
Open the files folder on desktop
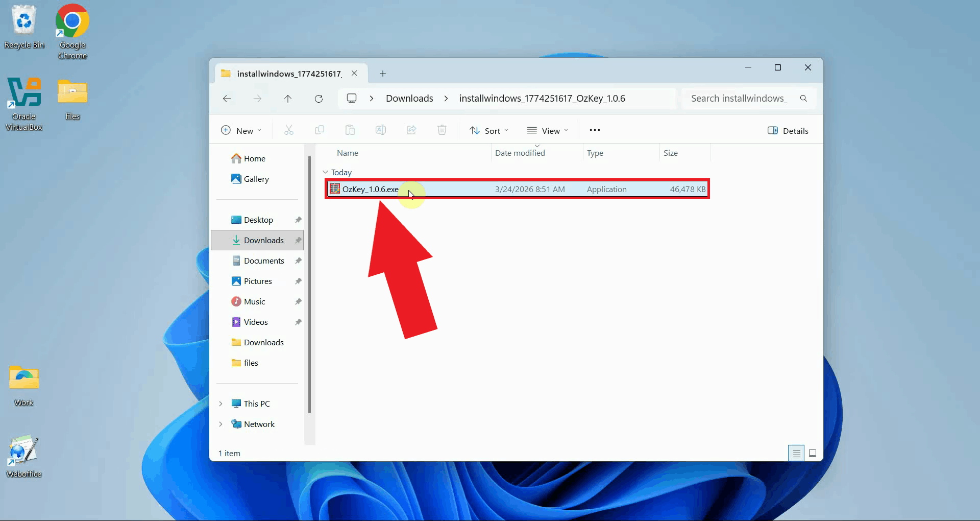(x=72, y=99)
